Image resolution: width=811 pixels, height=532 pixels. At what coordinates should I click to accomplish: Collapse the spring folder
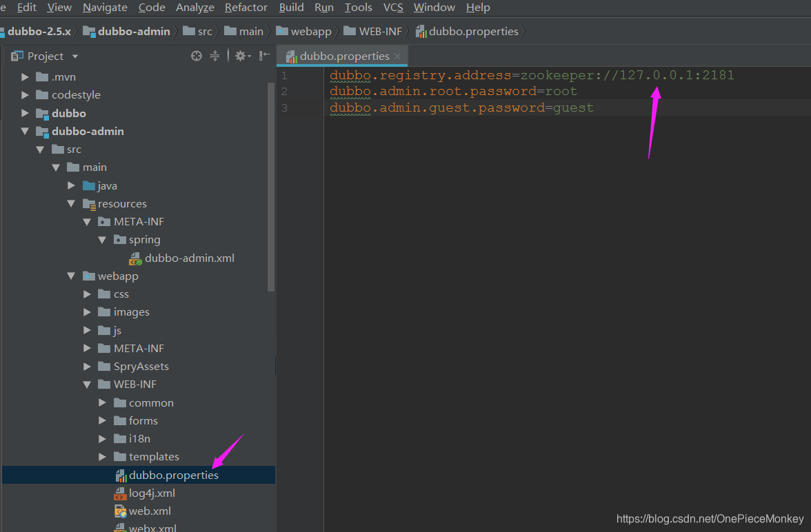click(102, 240)
